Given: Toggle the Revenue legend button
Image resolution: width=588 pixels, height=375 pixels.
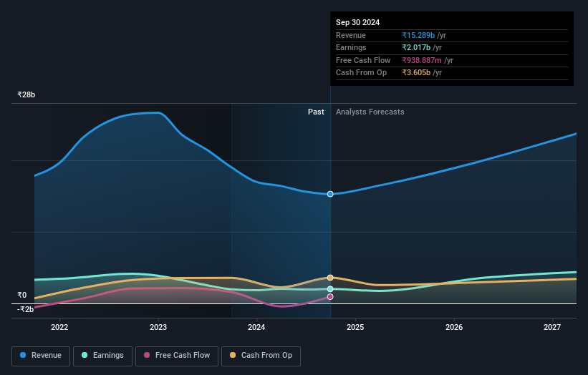Looking at the screenshot, I should pos(41,356).
